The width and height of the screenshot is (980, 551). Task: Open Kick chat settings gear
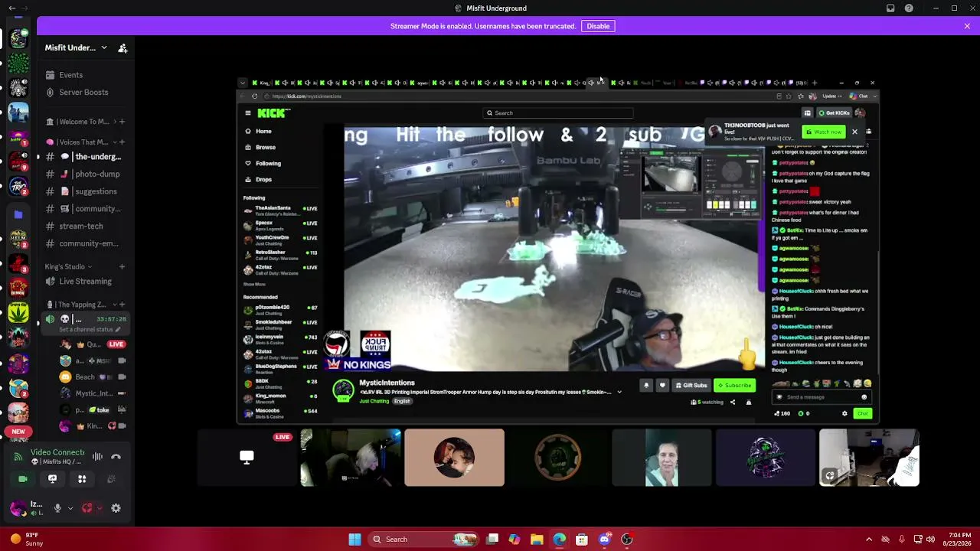coord(844,414)
